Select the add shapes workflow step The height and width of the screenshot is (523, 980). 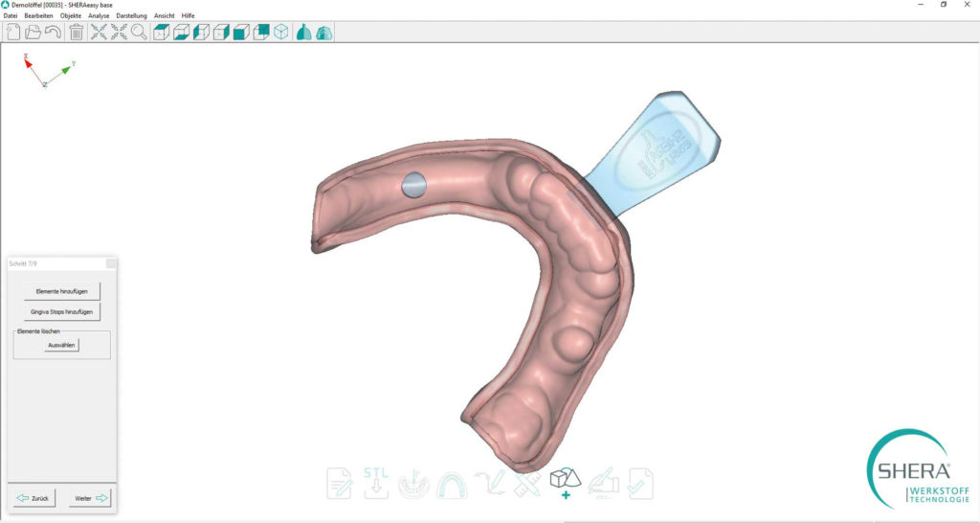[566, 483]
